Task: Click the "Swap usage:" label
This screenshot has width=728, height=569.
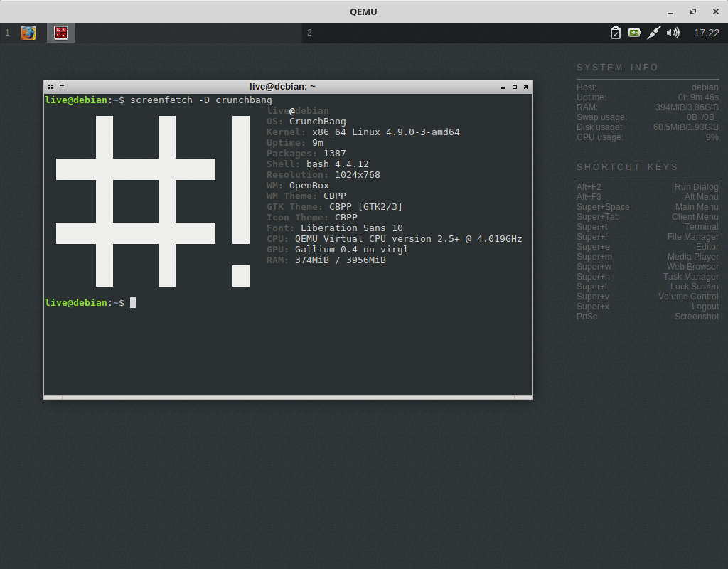Action: pyautogui.click(x=601, y=117)
